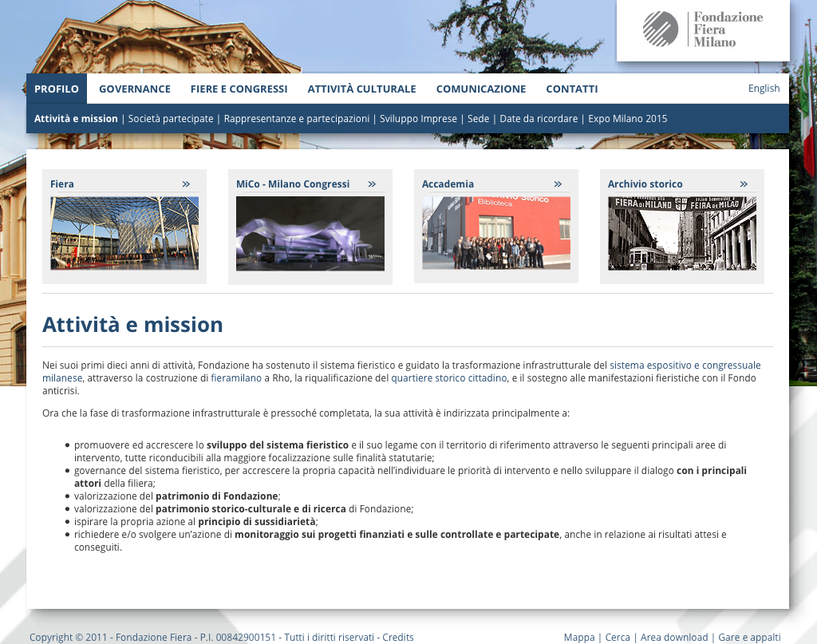Select the ATTIVITÀ CULTURALE menu item

click(x=361, y=89)
